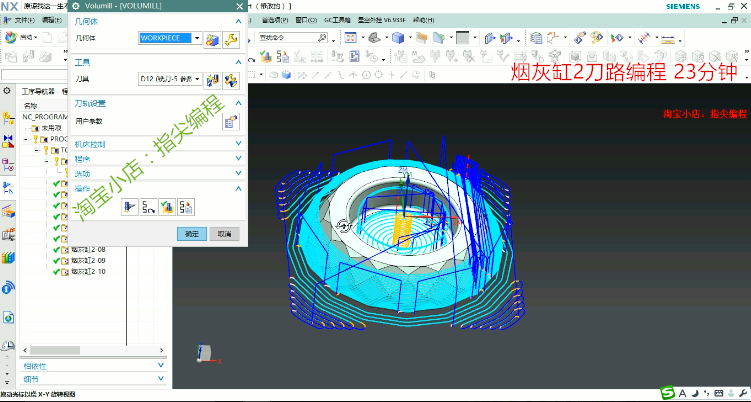Click the edit/display tool icon in the tool row

pyautogui.click(x=231, y=80)
